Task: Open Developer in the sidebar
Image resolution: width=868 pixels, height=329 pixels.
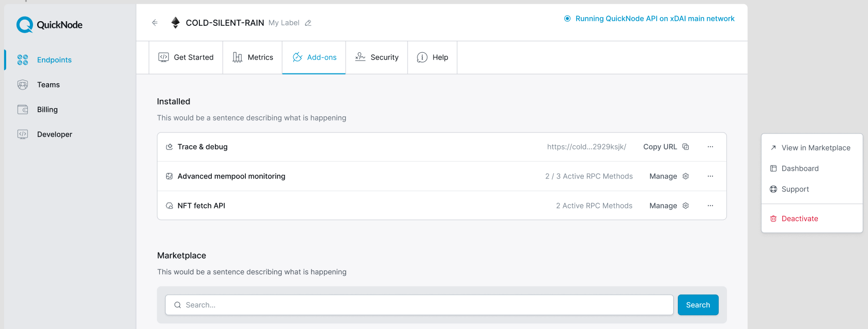Action: pos(55,134)
